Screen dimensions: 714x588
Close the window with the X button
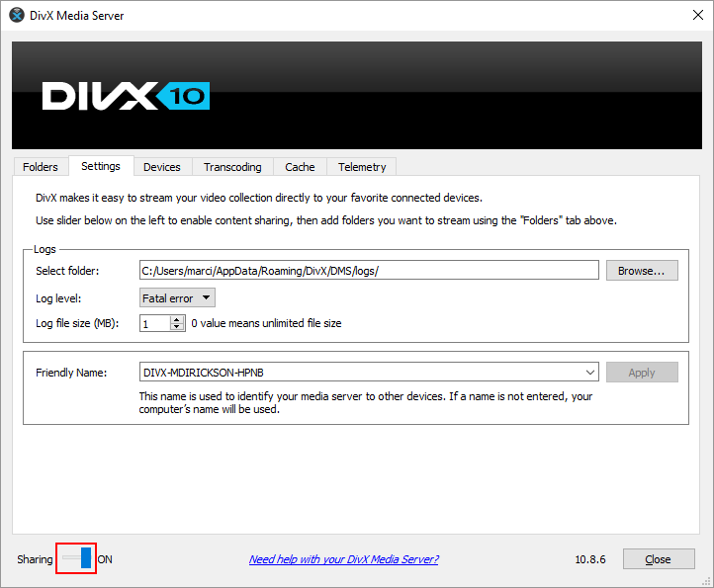click(697, 15)
